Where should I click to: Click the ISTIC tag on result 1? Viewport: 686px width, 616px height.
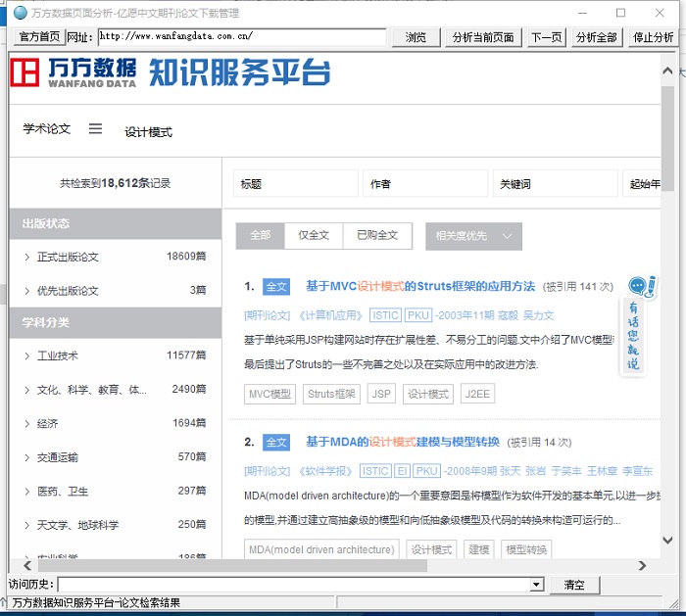(385, 315)
